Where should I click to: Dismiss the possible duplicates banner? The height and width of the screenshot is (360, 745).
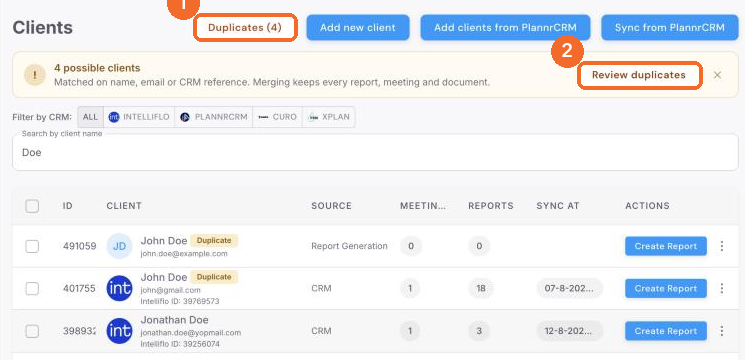pyautogui.click(x=717, y=75)
